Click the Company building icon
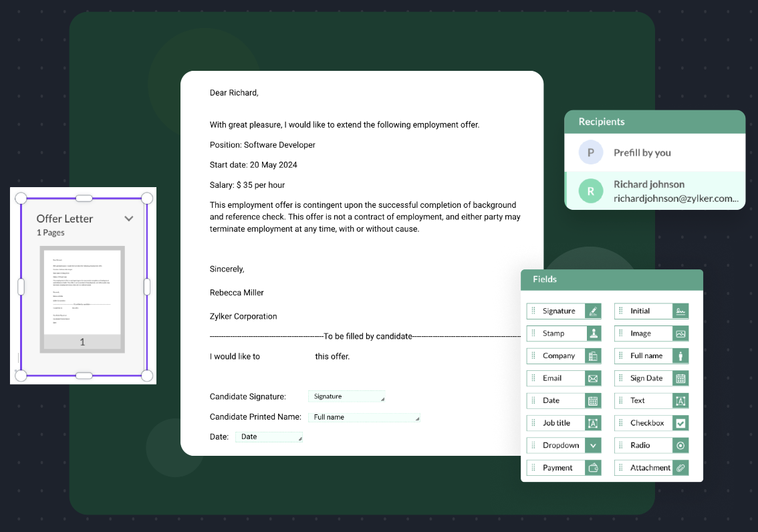 [x=593, y=356]
